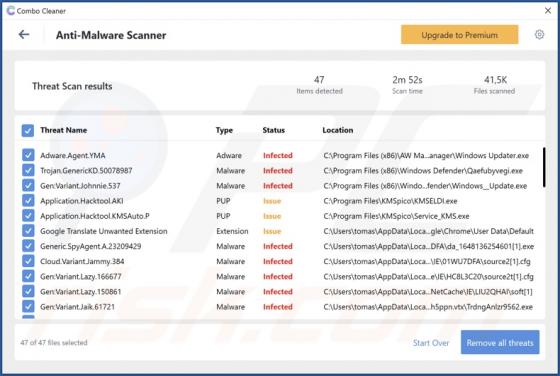Select Gen:Variant.Jaik.61721 threat name

pyautogui.click(x=77, y=307)
